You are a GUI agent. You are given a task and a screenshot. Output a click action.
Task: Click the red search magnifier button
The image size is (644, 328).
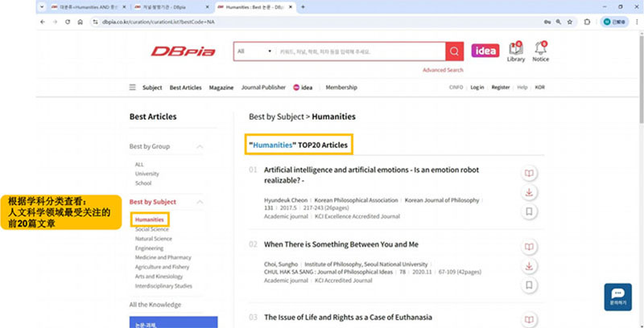(454, 51)
